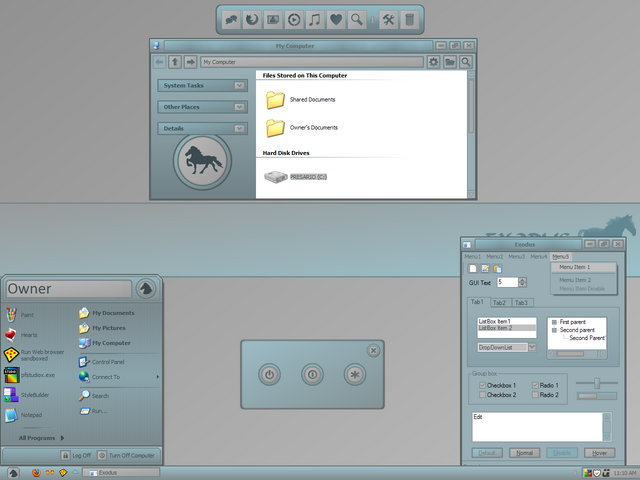Open Menu2 in Exodus window

[x=495, y=256]
